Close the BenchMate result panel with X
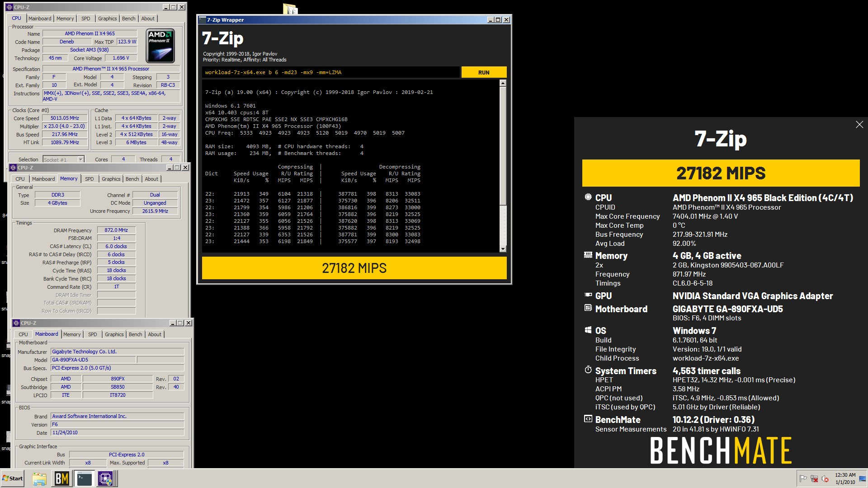Viewport: 868px width, 488px height. pyautogui.click(x=859, y=125)
